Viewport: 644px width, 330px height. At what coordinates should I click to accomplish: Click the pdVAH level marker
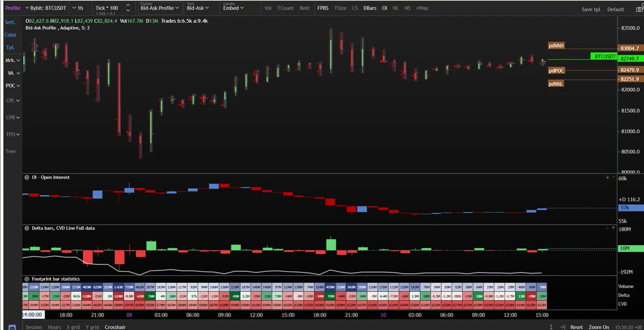[557, 46]
